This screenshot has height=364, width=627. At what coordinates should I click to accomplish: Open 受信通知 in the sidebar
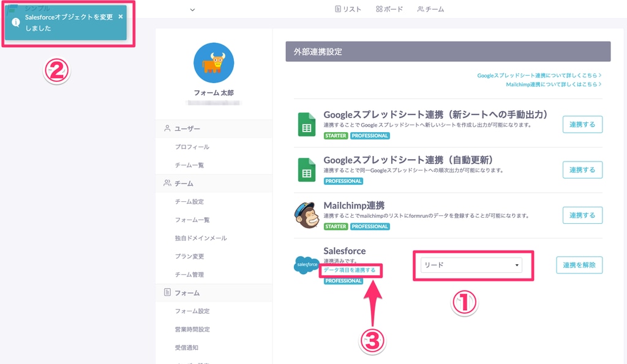tap(186, 347)
